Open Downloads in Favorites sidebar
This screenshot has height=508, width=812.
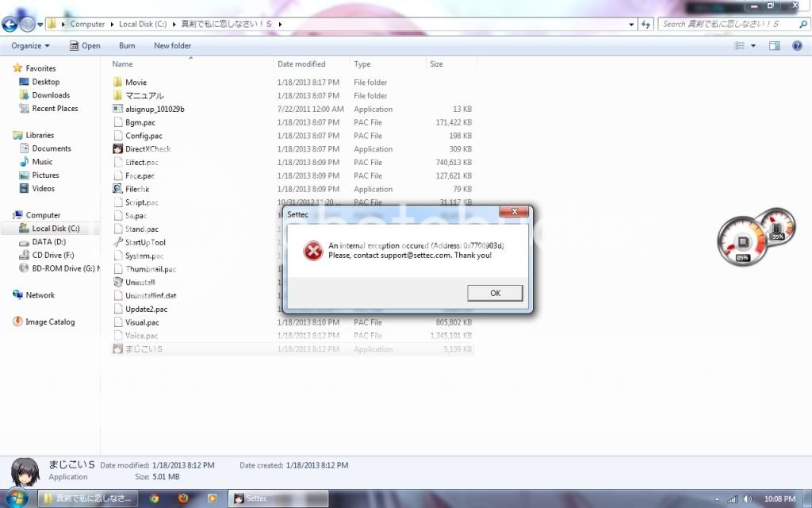(51, 95)
